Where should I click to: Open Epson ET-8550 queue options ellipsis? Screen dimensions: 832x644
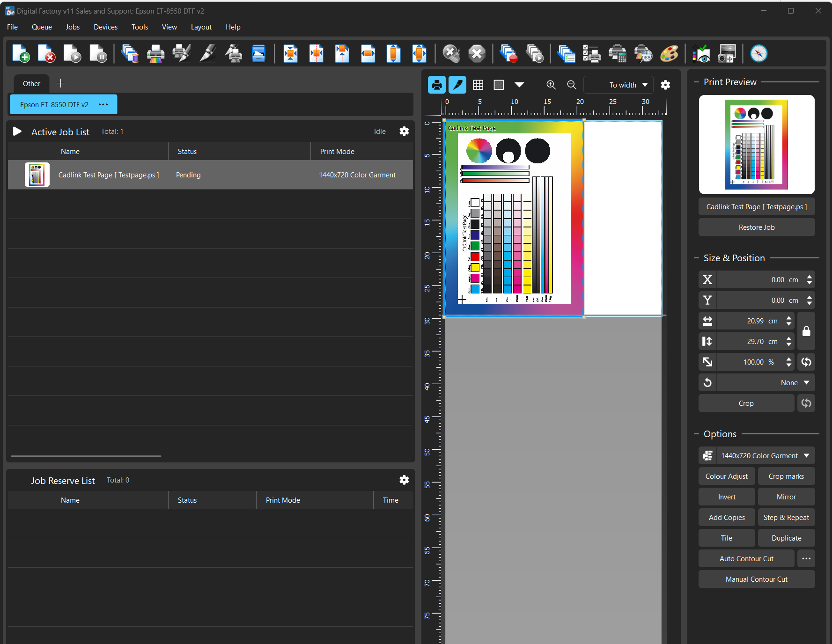click(x=103, y=104)
